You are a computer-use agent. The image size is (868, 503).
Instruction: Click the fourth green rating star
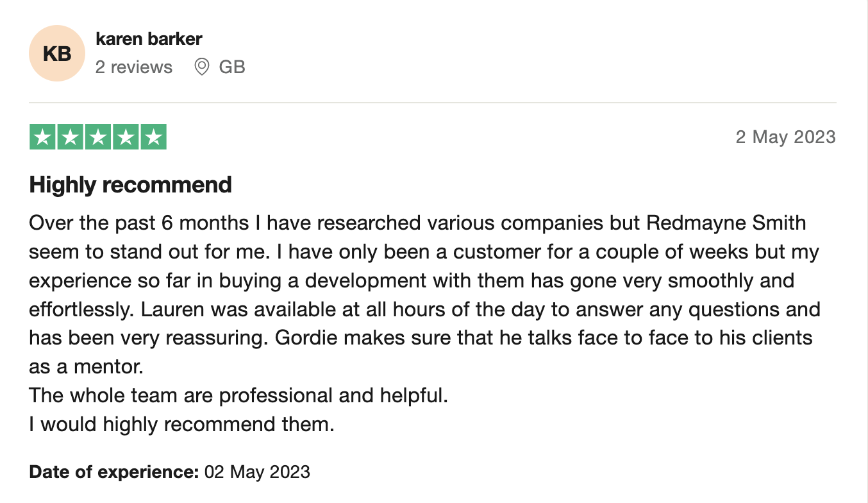(x=126, y=137)
